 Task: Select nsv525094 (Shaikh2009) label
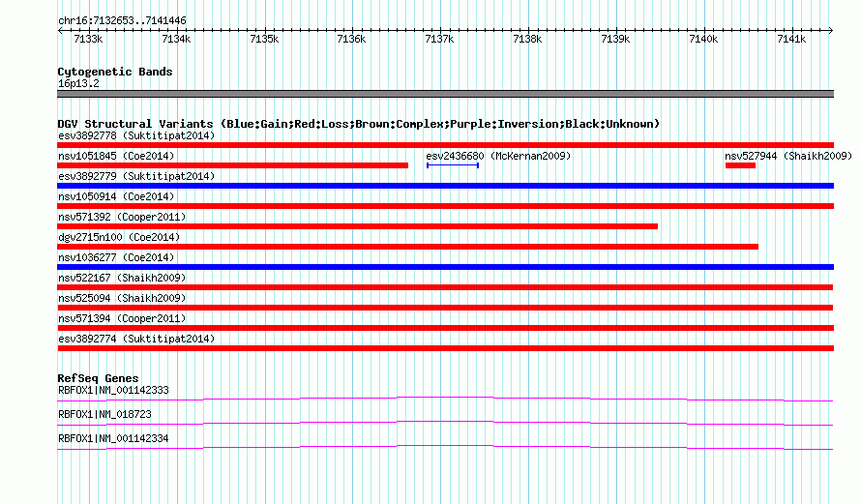[x=122, y=298]
